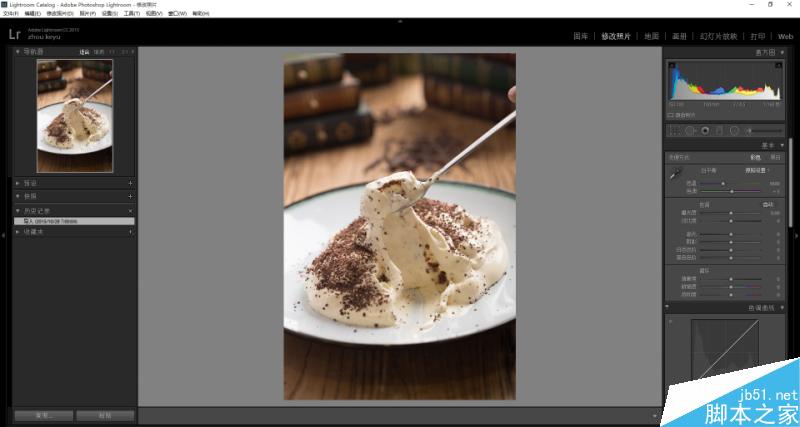This screenshot has height=427, width=800.
Task: Adjust the Saturation (饱和度) slider
Action: point(731,294)
